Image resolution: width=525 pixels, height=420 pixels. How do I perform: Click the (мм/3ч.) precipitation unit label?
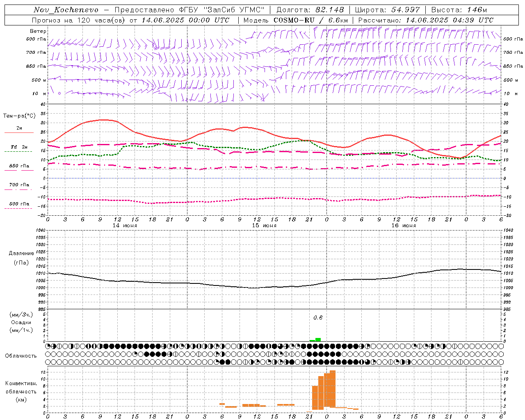point(21,315)
